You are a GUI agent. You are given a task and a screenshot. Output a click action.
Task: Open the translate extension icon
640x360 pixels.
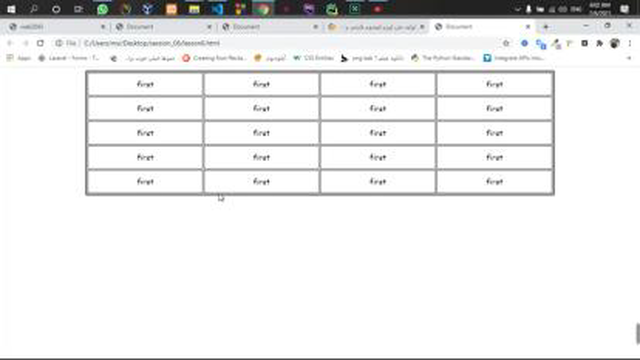pos(541,43)
